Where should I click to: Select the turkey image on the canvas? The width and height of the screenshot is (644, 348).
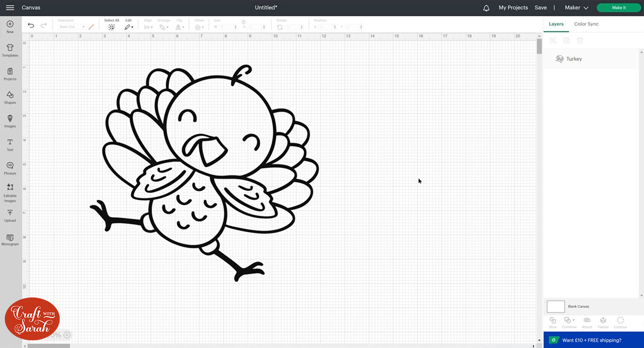(204, 173)
